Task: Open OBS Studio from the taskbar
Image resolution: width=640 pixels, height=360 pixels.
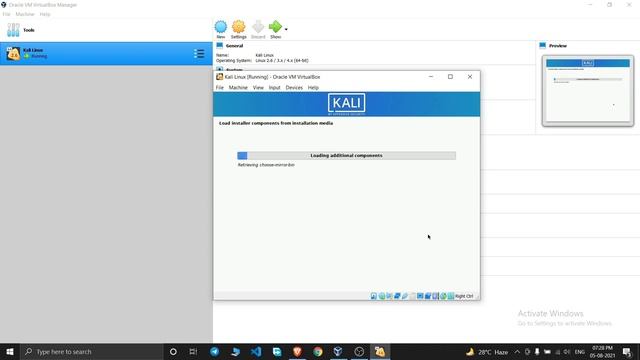Action: coord(359,351)
